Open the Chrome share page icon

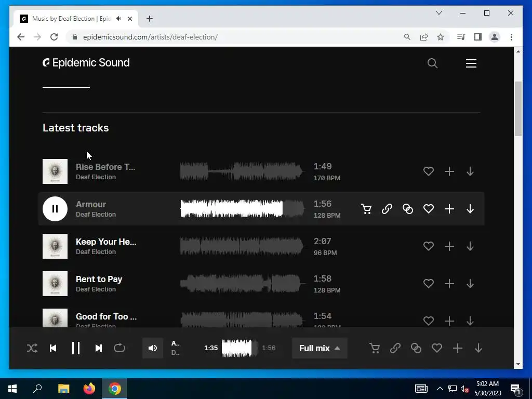(424, 37)
